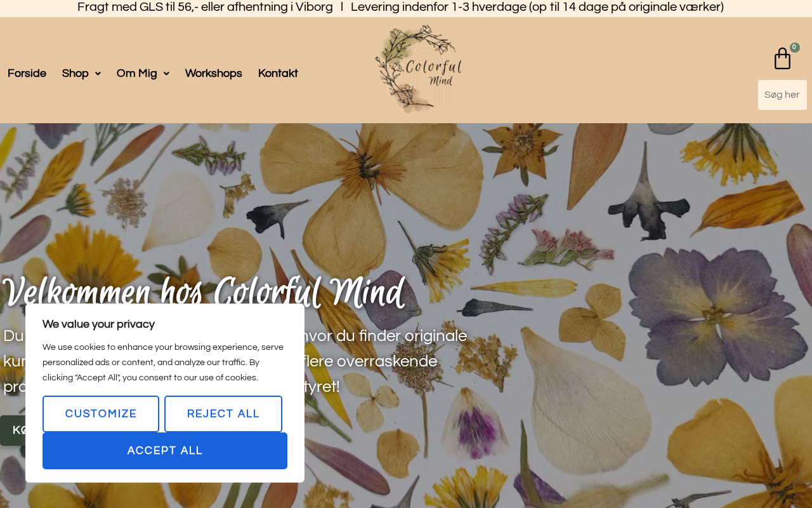Click the 'We value your privacy' heading
This screenshot has width=812, height=508.
click(98, 324)
